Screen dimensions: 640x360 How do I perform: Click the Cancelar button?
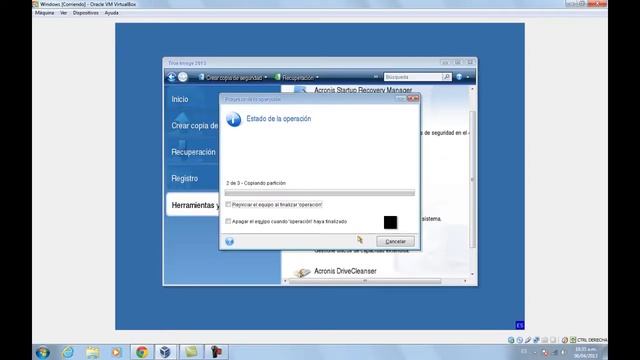(396, 242)
